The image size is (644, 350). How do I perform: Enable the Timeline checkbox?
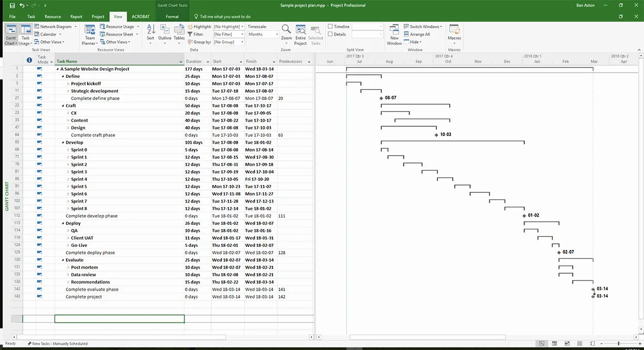(x=330, y=27)
